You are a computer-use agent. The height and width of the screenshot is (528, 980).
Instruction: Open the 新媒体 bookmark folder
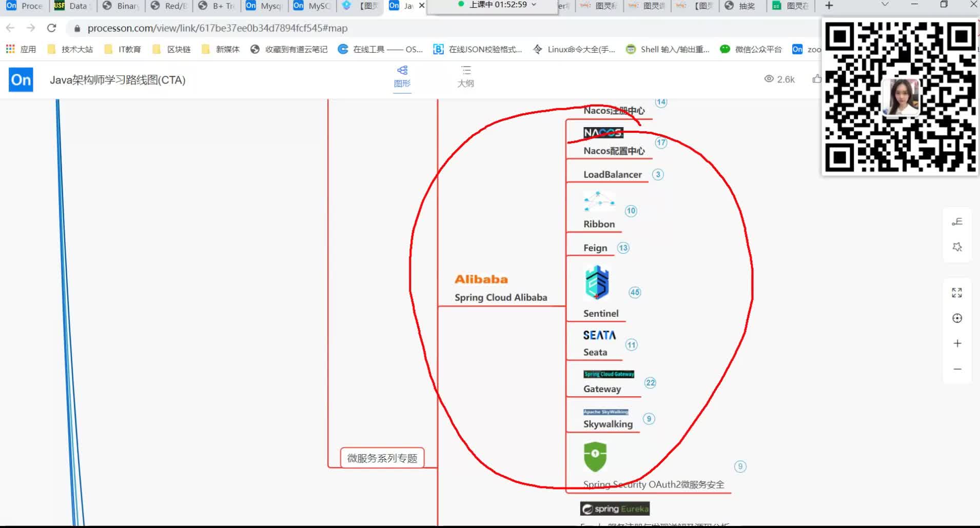[221, 49]
